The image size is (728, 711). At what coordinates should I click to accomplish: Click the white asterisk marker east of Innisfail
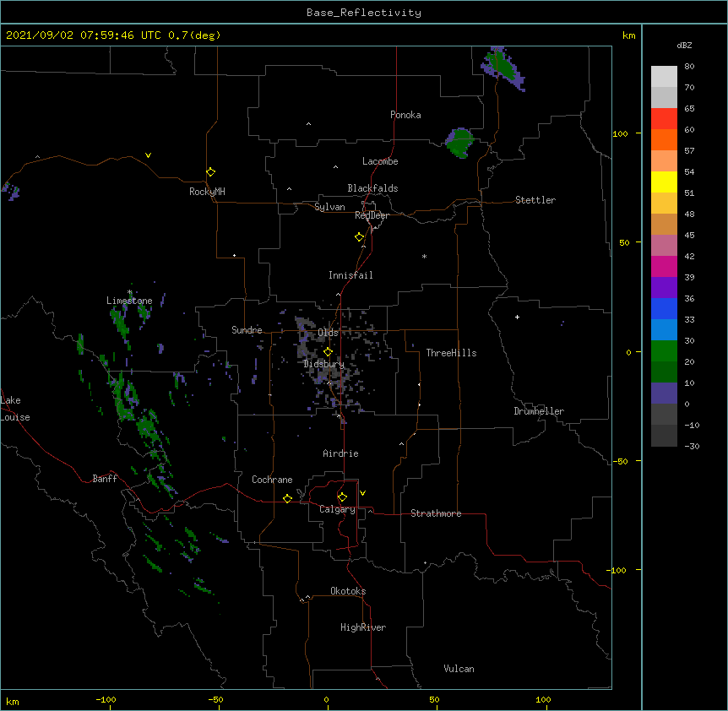(x=424, y=256)
